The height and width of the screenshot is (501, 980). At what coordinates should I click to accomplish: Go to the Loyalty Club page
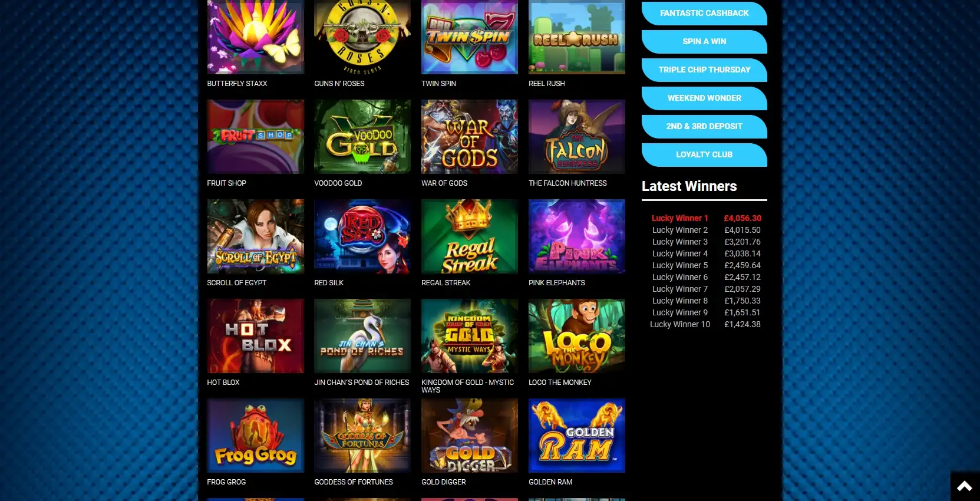coord(704,154)
